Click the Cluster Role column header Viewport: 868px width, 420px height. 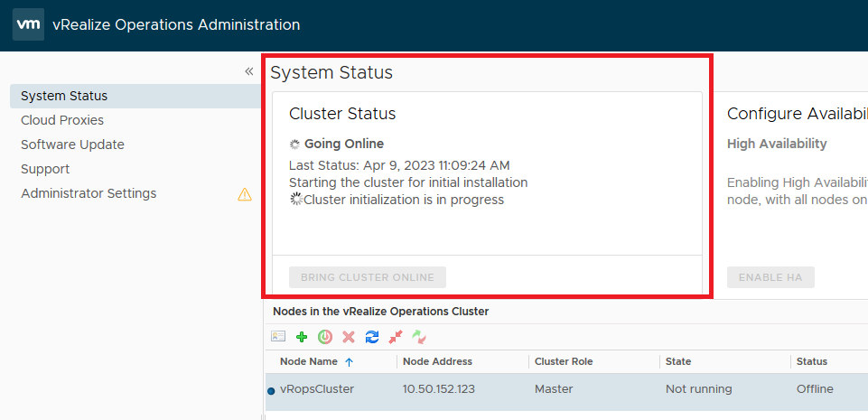[564, 361]
